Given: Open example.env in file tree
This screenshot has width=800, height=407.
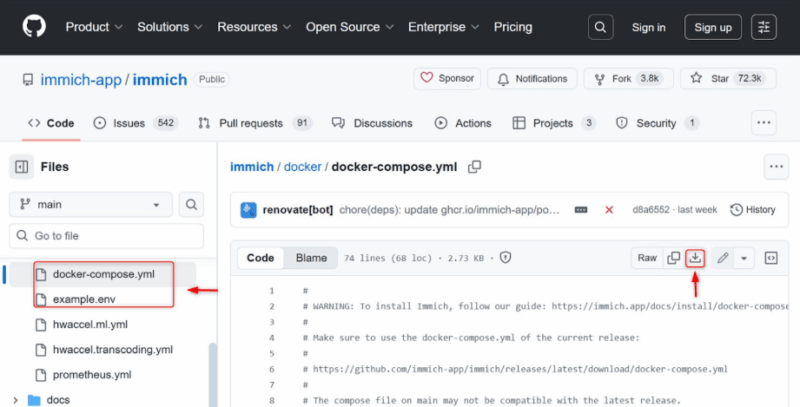Looking at the screenshot, I should tap(84, 299).
